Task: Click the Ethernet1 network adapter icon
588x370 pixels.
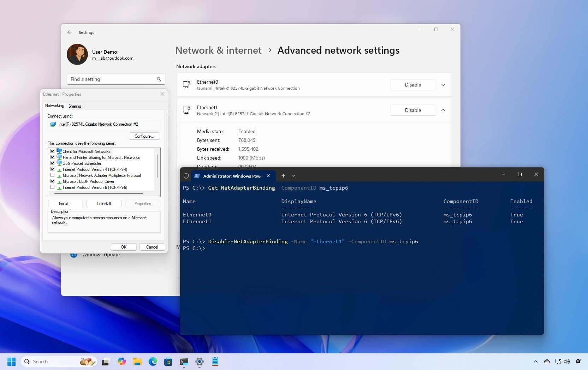Action: 186,110
